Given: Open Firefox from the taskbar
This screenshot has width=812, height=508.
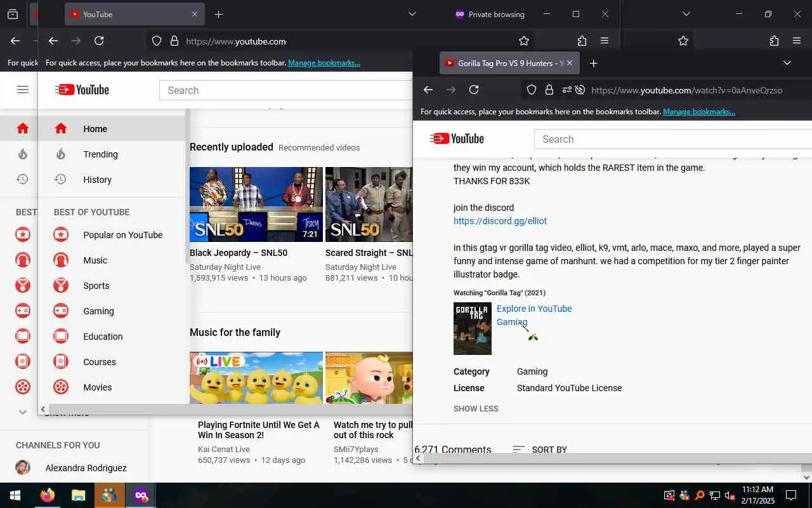Looking at the screenshot, I should (x=48, y=495).
